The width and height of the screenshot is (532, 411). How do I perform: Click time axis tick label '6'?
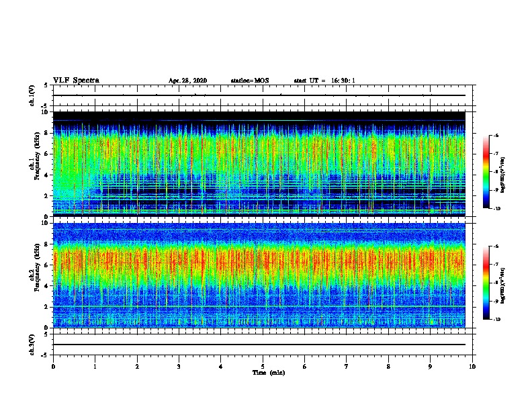(305, 367)
